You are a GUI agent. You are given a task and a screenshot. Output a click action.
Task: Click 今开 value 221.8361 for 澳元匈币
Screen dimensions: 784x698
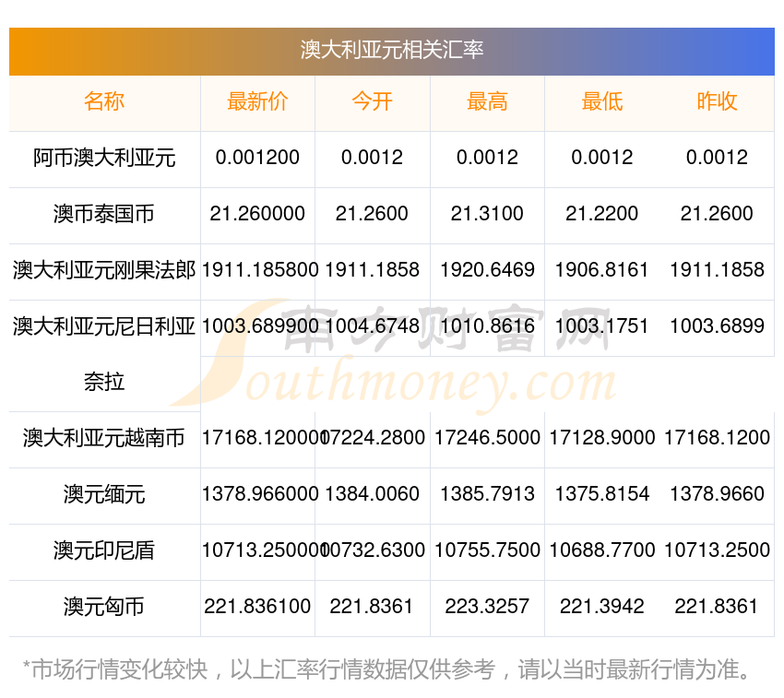372,607
